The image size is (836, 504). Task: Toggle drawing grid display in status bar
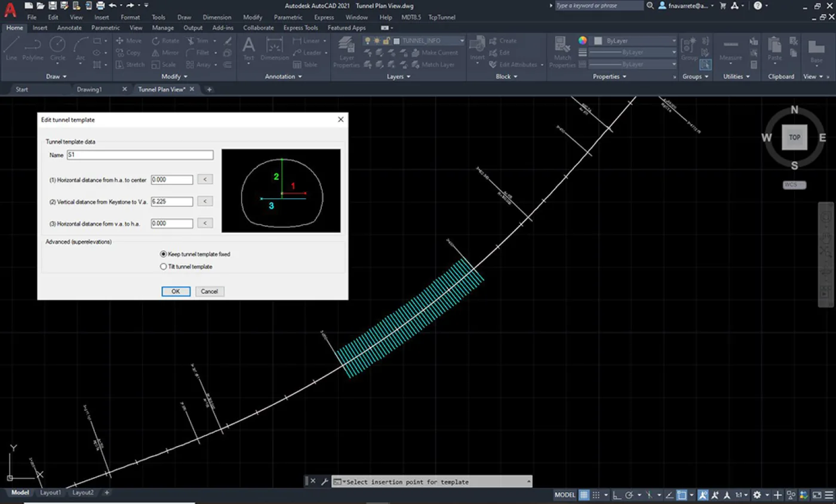tap(584, 495)
